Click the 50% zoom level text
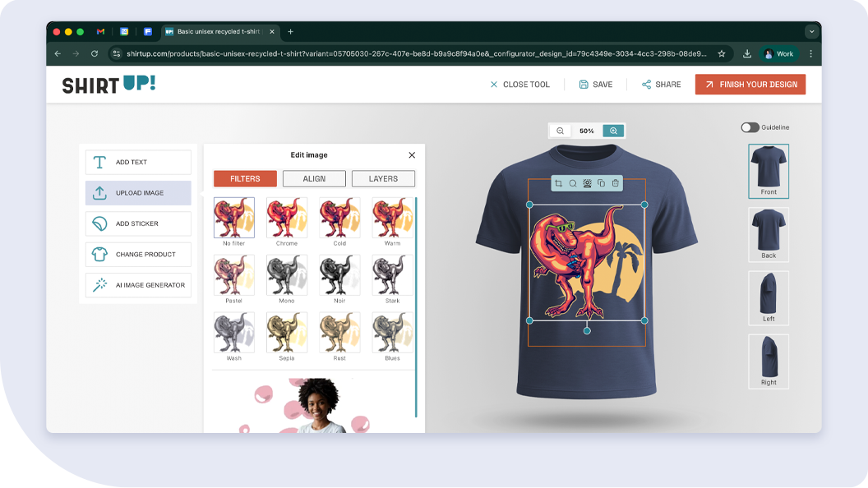The width and height of the screenshot is (868, 488). point(587,131)
